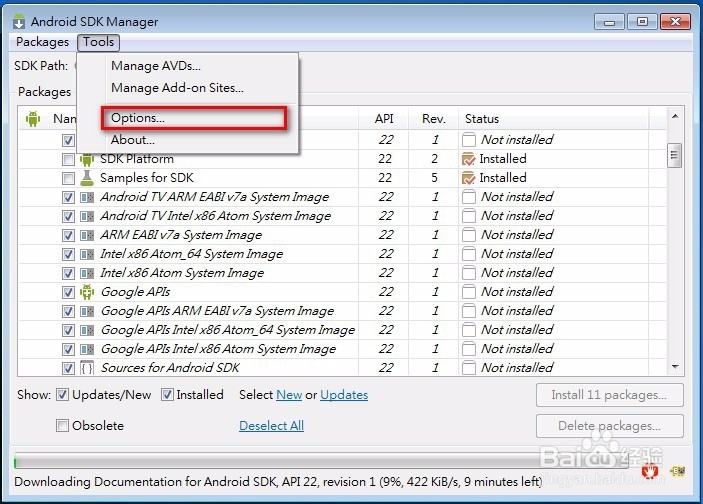
Task: Click the Install 11 packages button
Action: (610, 395)
